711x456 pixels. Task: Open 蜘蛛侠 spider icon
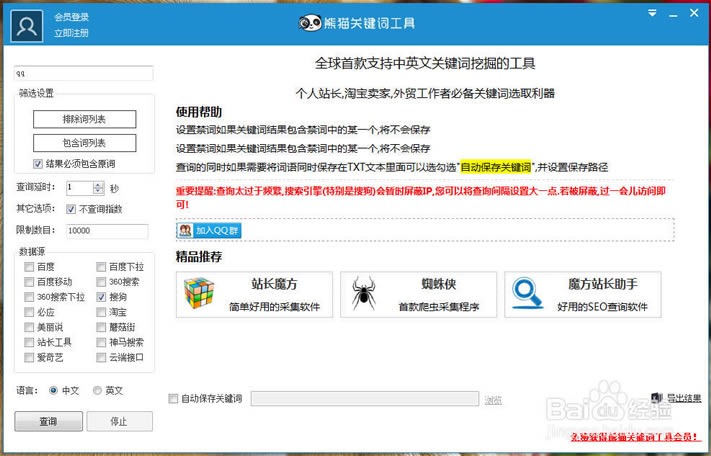tap(364, 293)
